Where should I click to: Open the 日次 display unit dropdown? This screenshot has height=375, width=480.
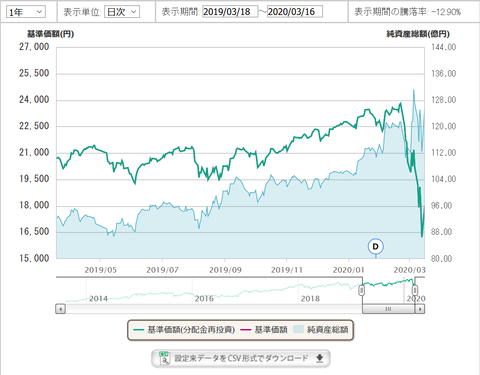[x=122, y=12]
